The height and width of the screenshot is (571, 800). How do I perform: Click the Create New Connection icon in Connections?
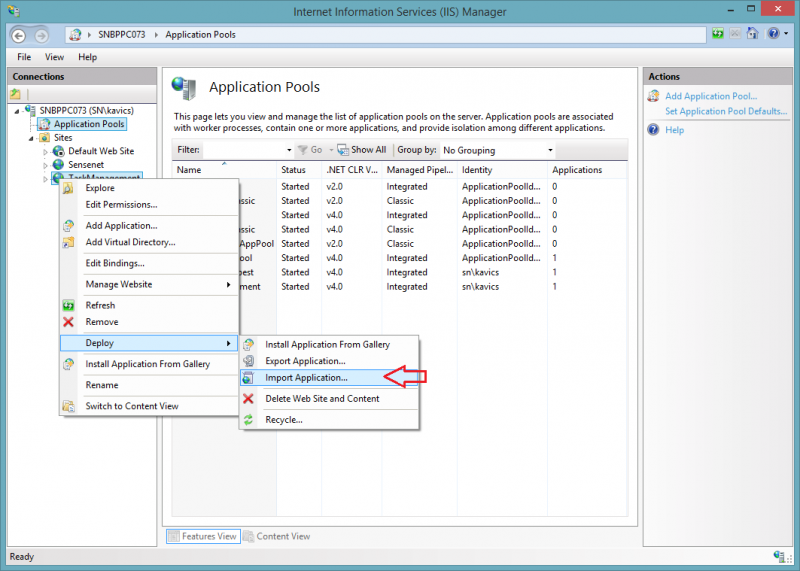(x=15, y=94)
